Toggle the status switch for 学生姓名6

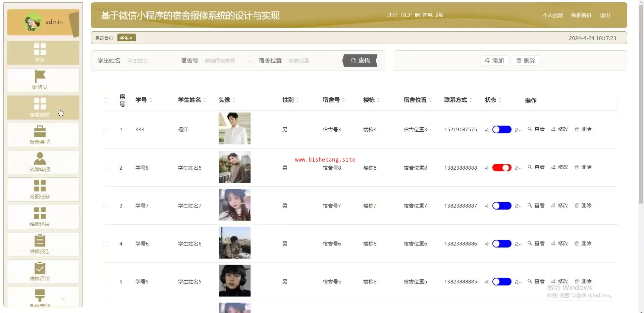click(502, 243)
